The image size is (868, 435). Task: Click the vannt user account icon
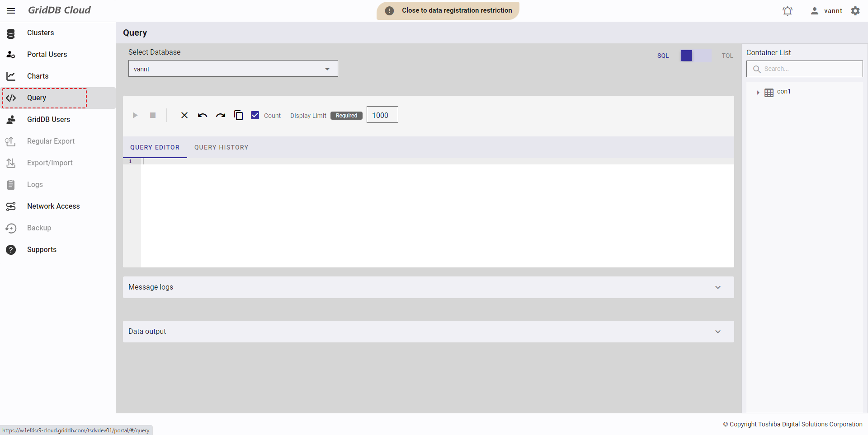pos(814,11)
